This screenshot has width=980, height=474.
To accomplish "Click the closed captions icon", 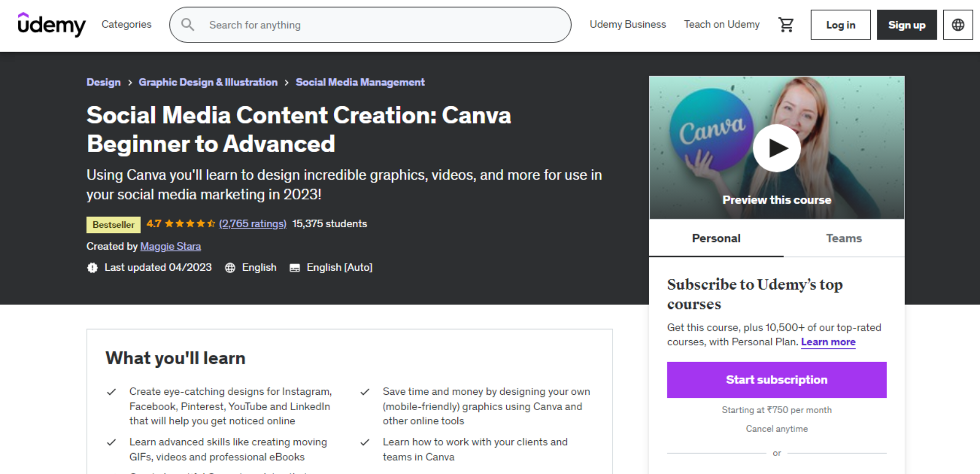I will [295, 268].
